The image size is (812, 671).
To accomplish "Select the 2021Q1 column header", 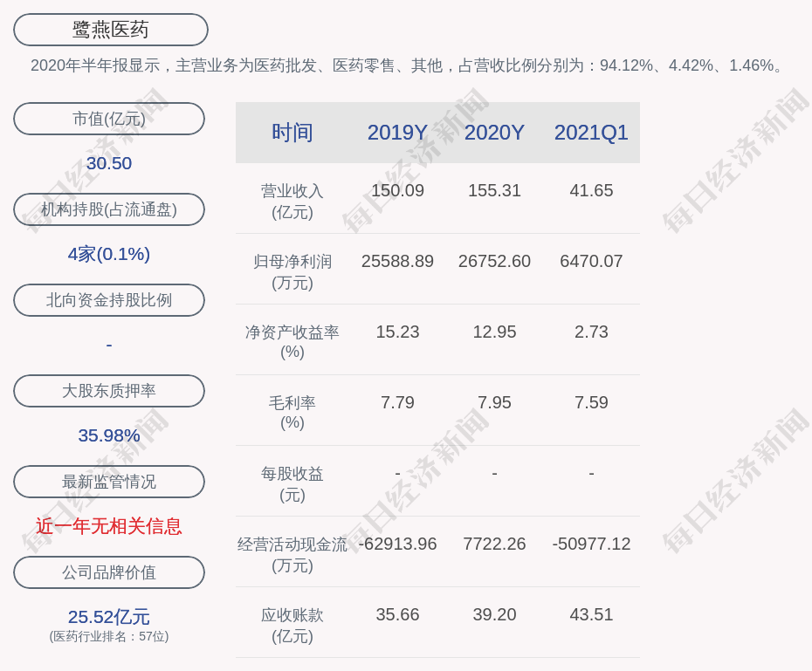I will 591,133.
